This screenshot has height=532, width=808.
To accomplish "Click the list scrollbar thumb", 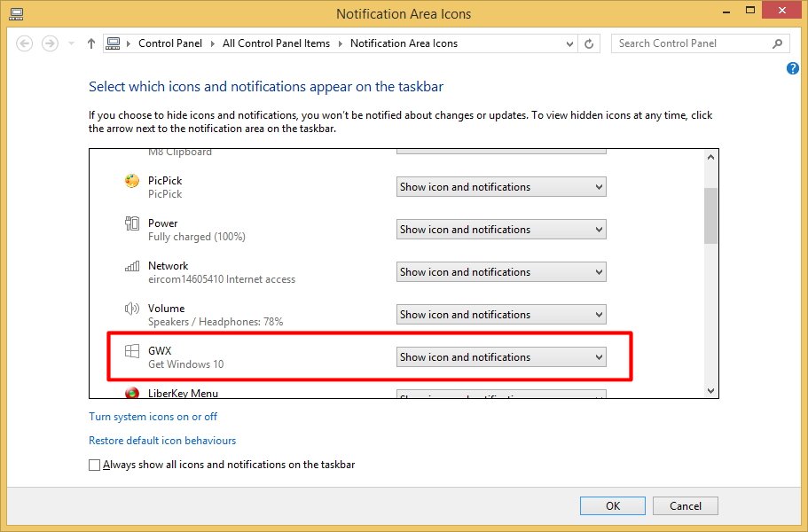I will (x=711, y=215).
